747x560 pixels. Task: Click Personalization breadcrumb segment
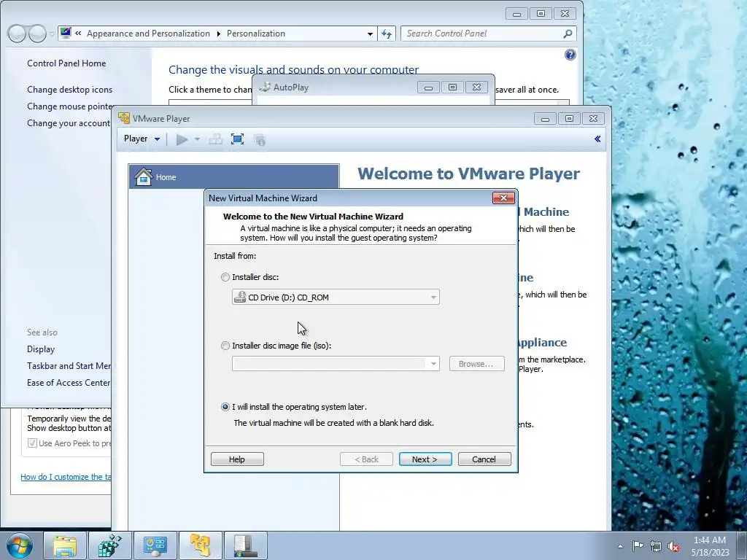click(256, 34)
